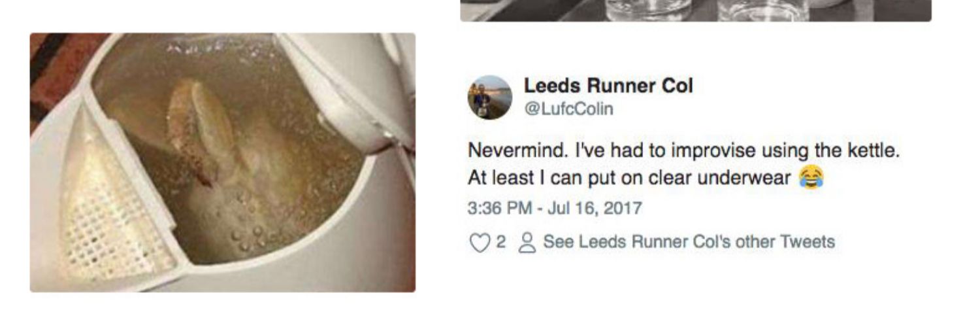Open Leeds Runner Col's profile avatar
The height and width of the screenshot is (329, 980).
click(489, 97)
